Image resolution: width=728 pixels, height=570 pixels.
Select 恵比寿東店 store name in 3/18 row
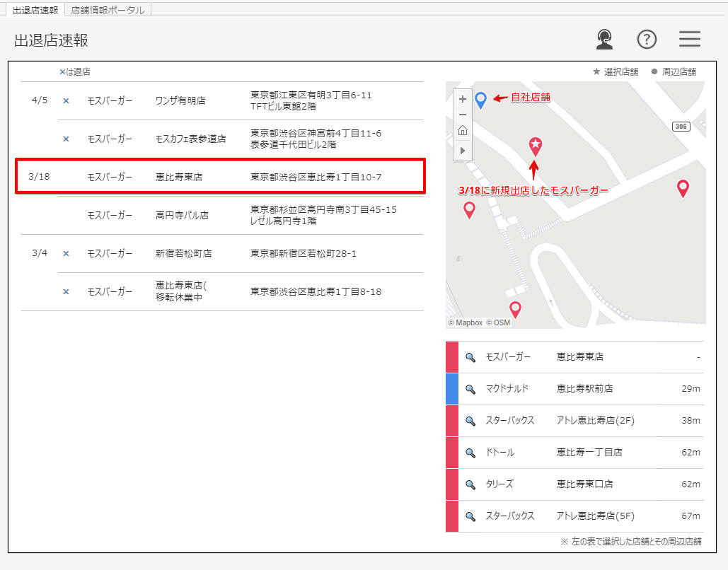(x=179, y=177)
